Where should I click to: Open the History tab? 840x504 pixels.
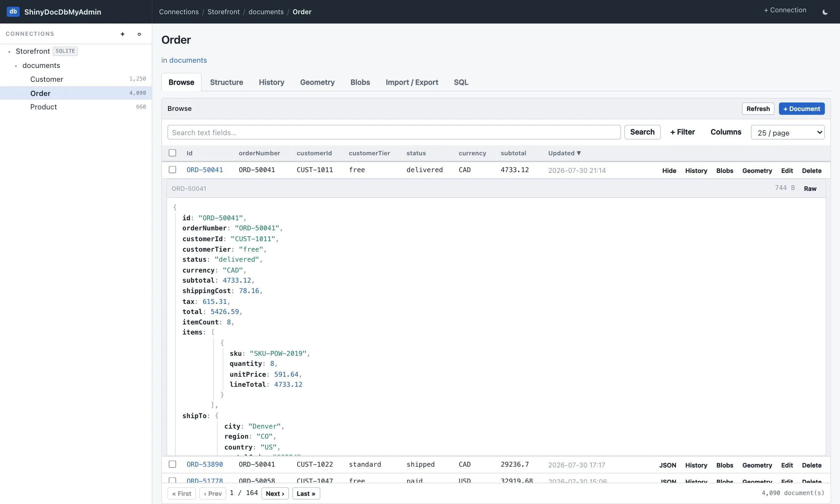click(x=271, y=82)
